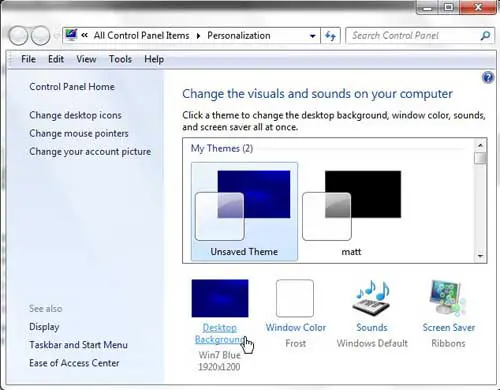Open the Desktop Background thumbnail icon
The image size is (500, 390).
point(220,298)
